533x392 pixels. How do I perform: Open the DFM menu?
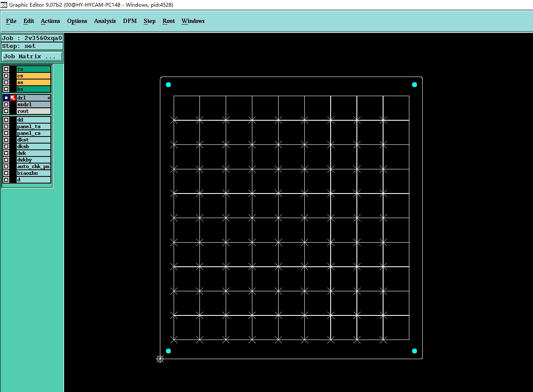click(x=130, y=21)
